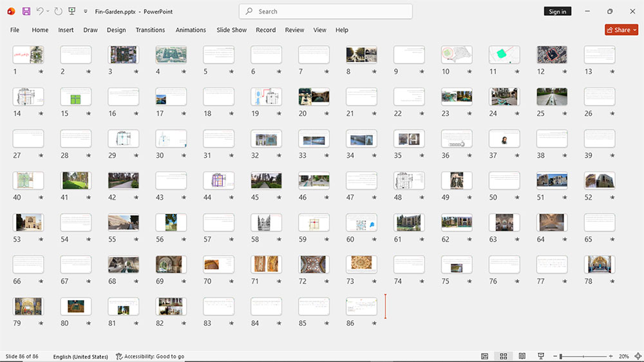Adjust the zoom slider handle
The height and width of the screenshot is (362, 644).
point(561,356)
